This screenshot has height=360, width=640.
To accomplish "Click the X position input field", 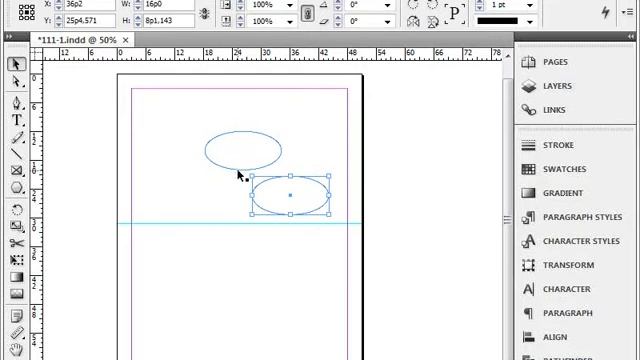I will point(90,5).
